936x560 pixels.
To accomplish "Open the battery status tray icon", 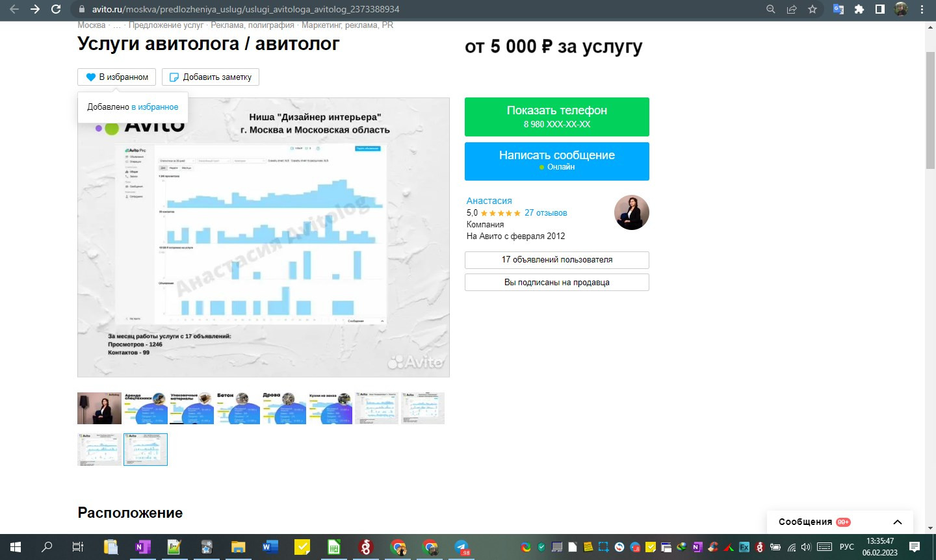I will point(775,547).
